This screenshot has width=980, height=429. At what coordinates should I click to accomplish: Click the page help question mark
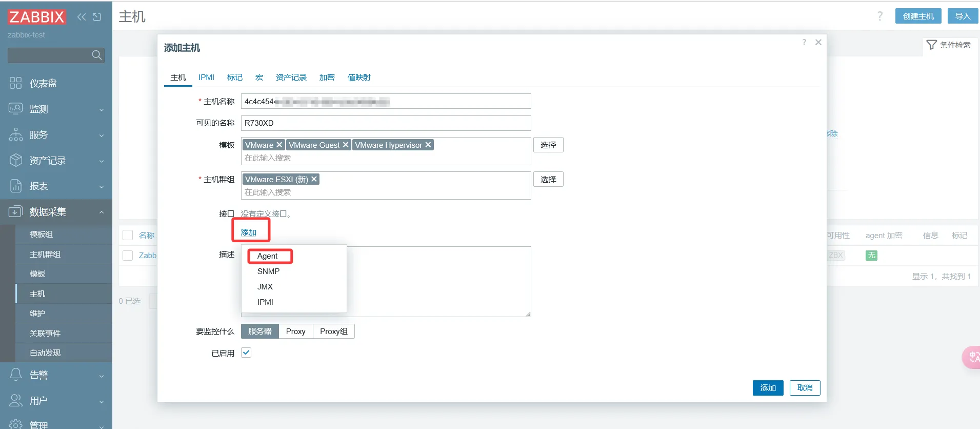[880, 16]
